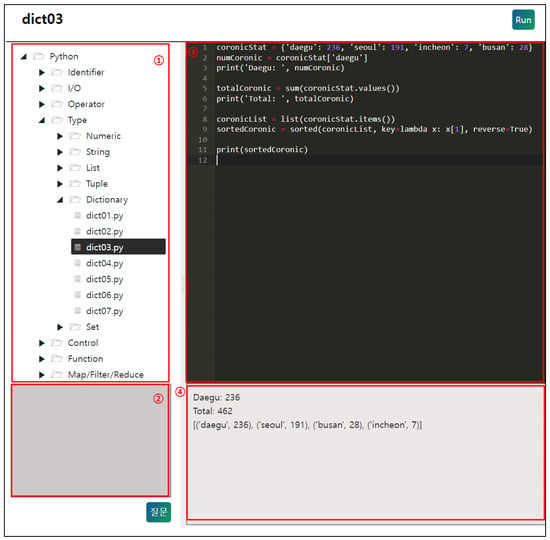This screenshot has height=540, width=550.
Task: Select the Function folder label
Action: (85, 359)
